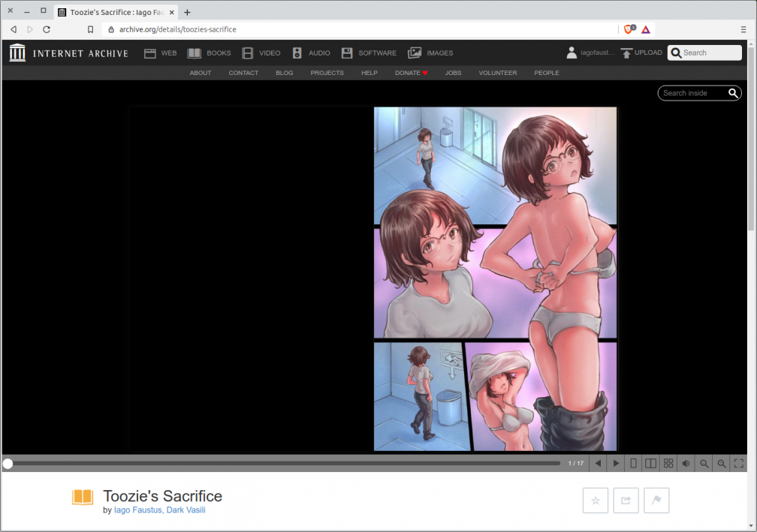Click the DONATE link
757x532 pixels.
[412, 73]
